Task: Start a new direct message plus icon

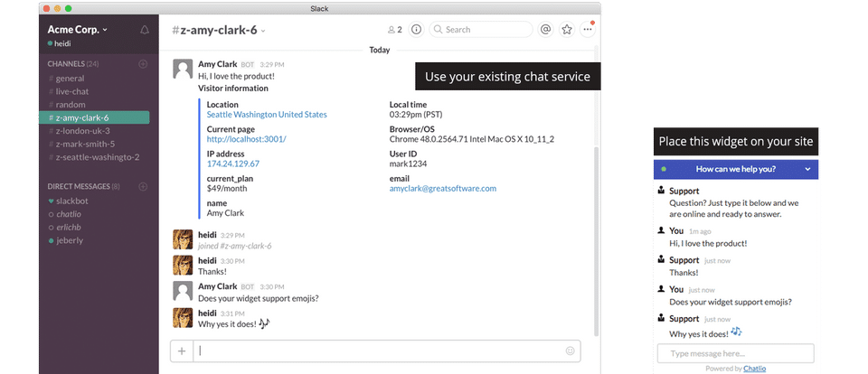Action: pyautogui.click(x=143, y=186)
